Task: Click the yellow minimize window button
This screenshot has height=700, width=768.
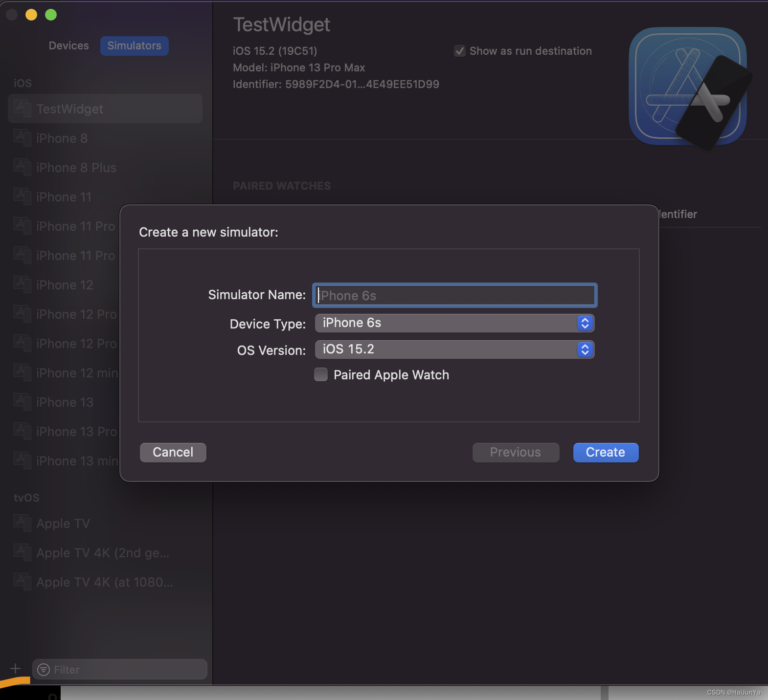Action: (x=31, y=15)
